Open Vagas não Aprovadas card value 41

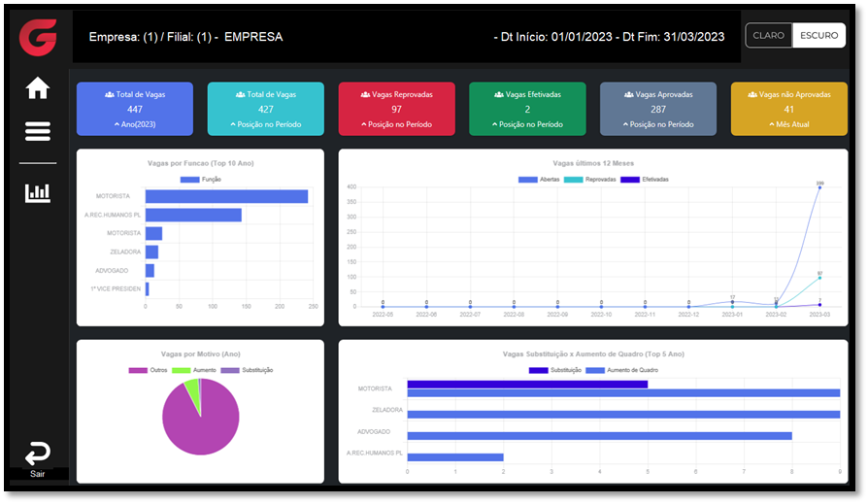point(788,110)
